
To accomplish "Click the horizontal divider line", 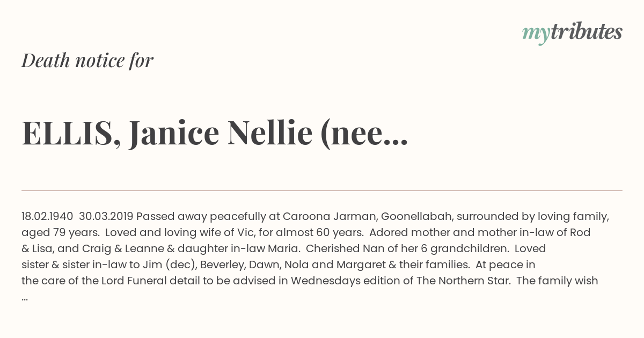I will point(322,190).
